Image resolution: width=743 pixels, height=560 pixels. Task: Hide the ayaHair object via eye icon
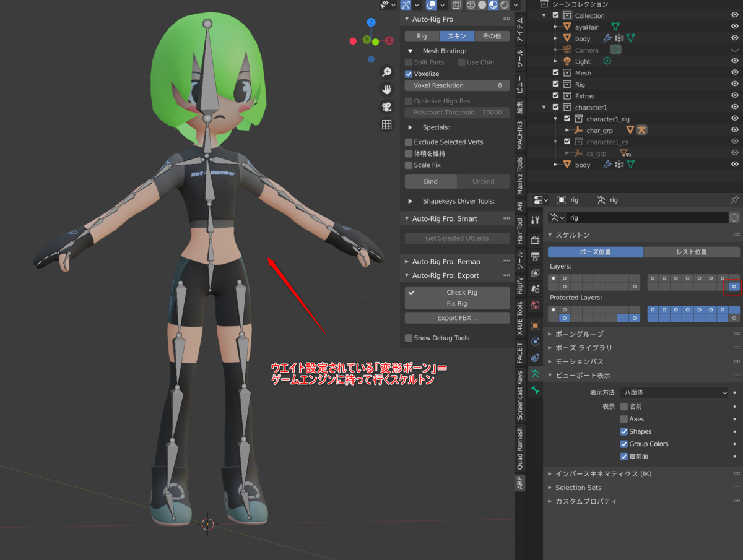735,27
